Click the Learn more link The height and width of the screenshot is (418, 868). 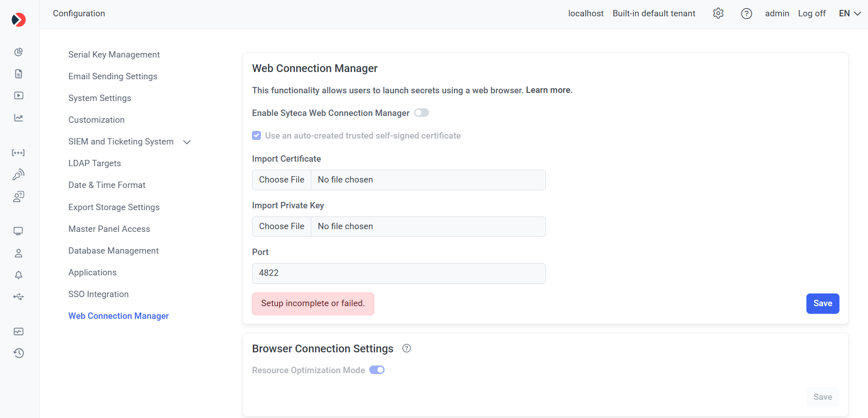(x=548, y=90)
